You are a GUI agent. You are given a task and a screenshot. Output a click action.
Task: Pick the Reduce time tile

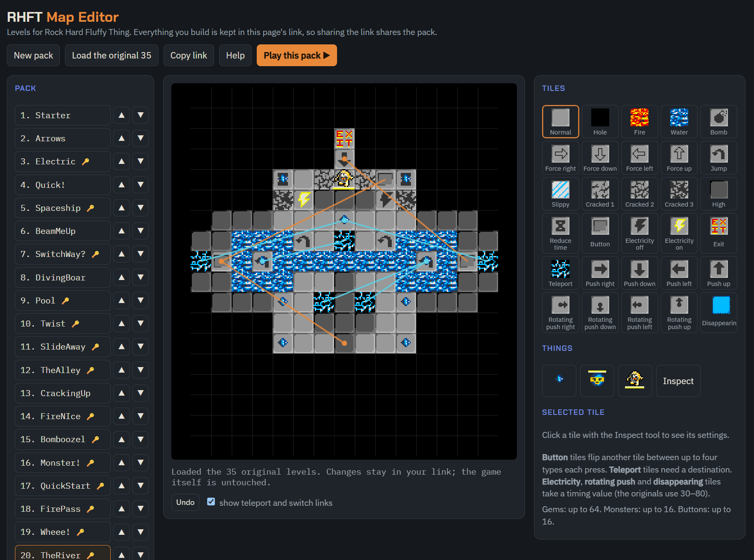tap(560, 233)
